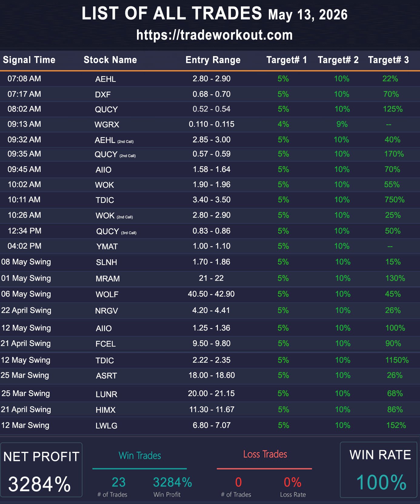
Task: Select WOLF entry range 40.50 - 42.90
Action: [211, 294]
